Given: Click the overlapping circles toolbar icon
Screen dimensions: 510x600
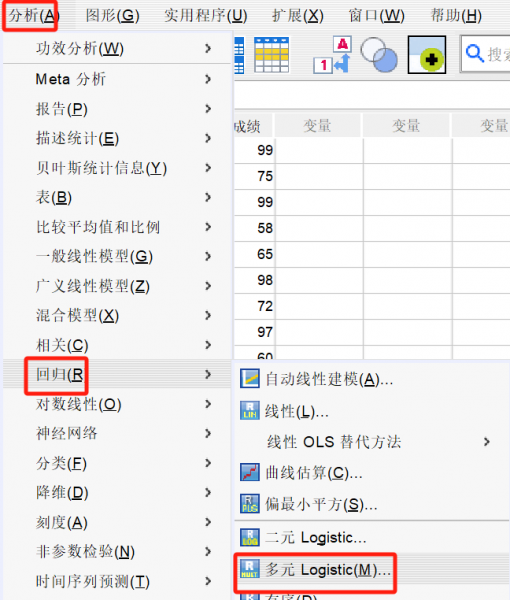Looking at the screenshot, I should click(x=379, y=55).
